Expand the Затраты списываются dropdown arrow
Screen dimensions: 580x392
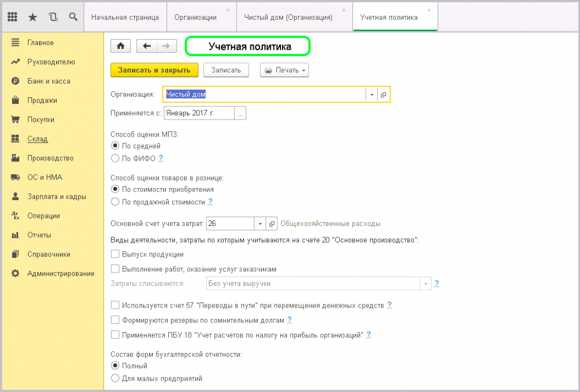[425, 284]
